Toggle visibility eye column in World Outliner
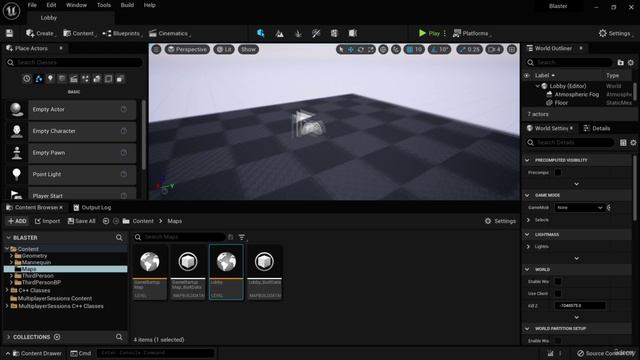Screen dimensions: 640x360 (x=527, y=76)
